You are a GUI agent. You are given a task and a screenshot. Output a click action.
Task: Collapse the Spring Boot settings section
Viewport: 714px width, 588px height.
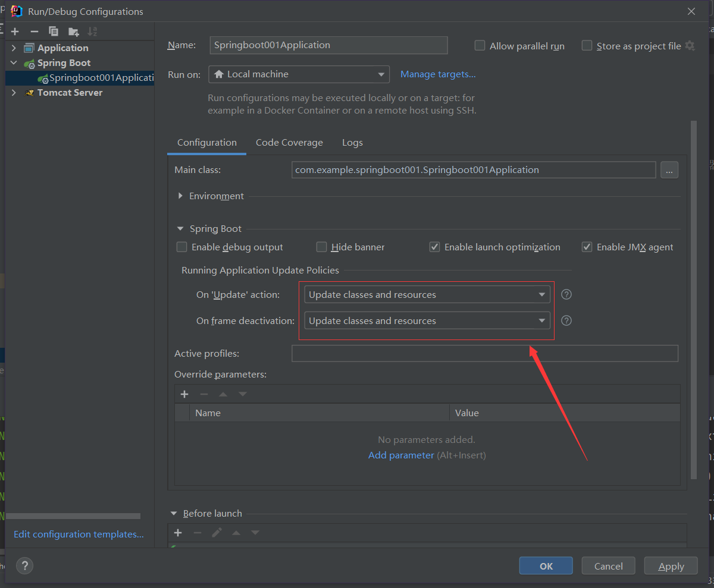[x=180, y=228]
